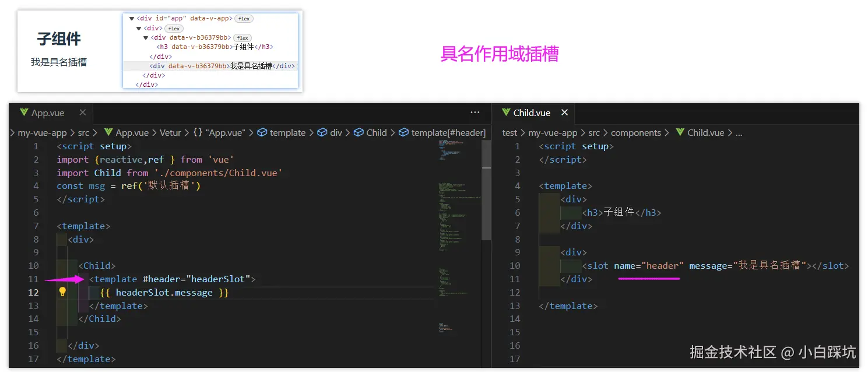Open the div breadcrumb in the App.vue editor
The height and width of the screenshot is (372, 868).
click(330, 132)
